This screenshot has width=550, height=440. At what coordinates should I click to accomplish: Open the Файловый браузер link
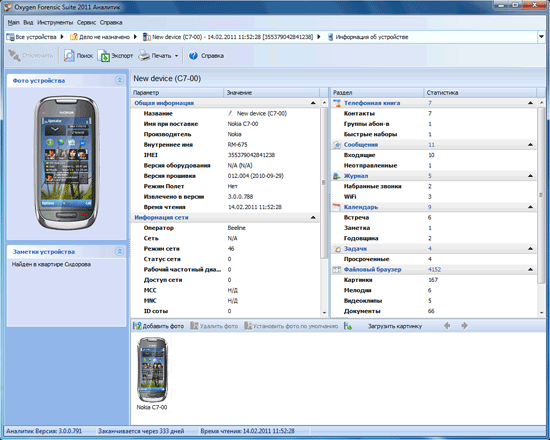(x=373, y=269)
